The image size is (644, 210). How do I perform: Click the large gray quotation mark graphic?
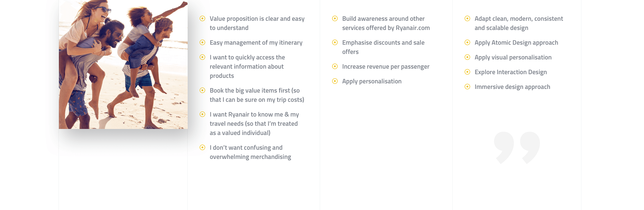(x=517, y=148)
